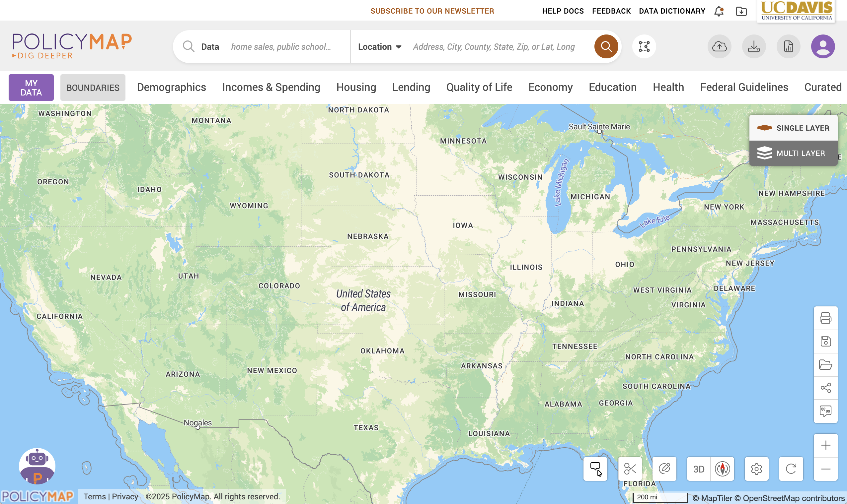Toggle the 3D map view

(699, 469)
